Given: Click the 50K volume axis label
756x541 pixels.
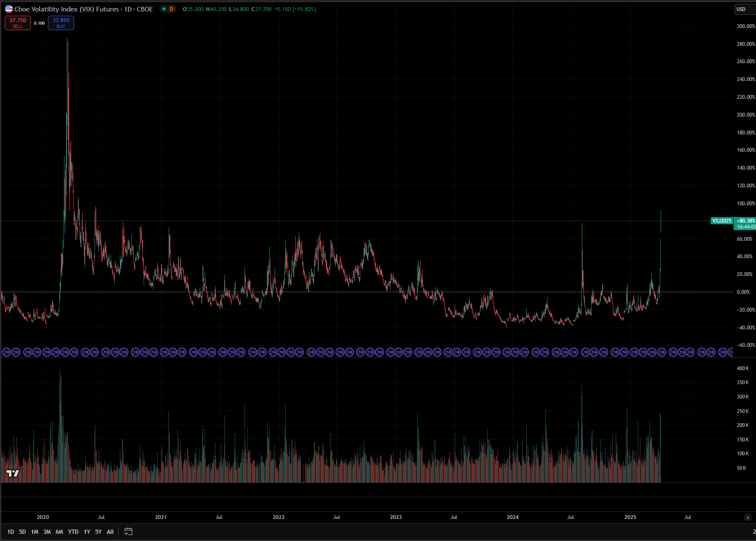Looking at the screenshot, I should [742, 468].
